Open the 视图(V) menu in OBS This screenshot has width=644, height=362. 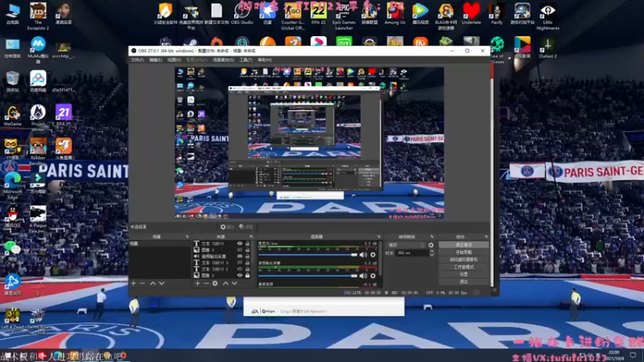174,60
